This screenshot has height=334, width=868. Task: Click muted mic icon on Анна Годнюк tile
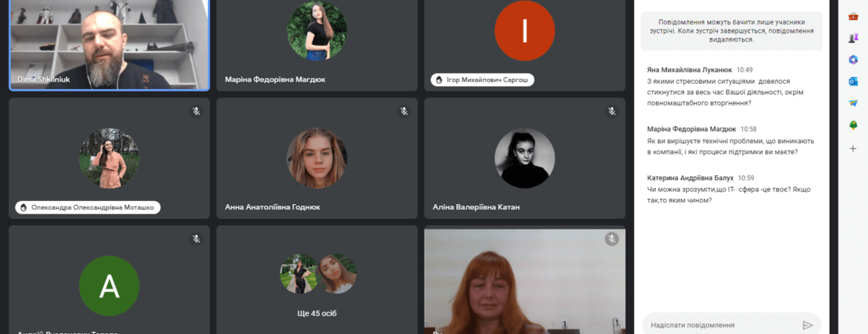[404, 111]
